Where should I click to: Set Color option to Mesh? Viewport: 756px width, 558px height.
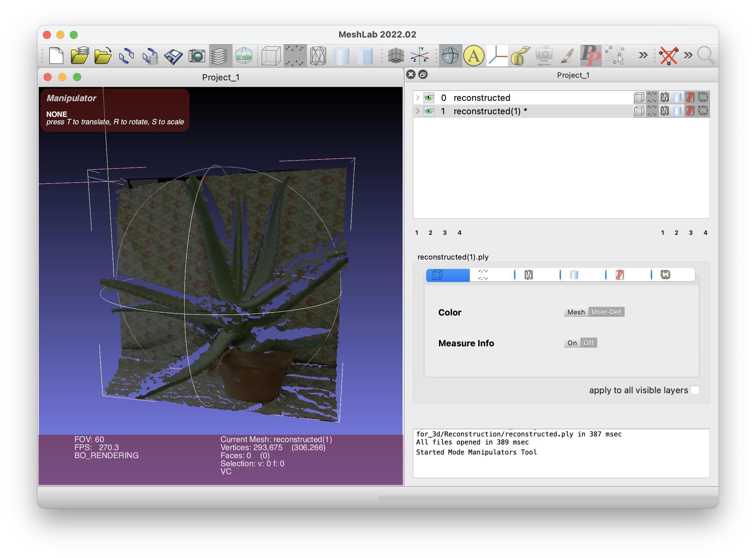click(x=576, y=312)
